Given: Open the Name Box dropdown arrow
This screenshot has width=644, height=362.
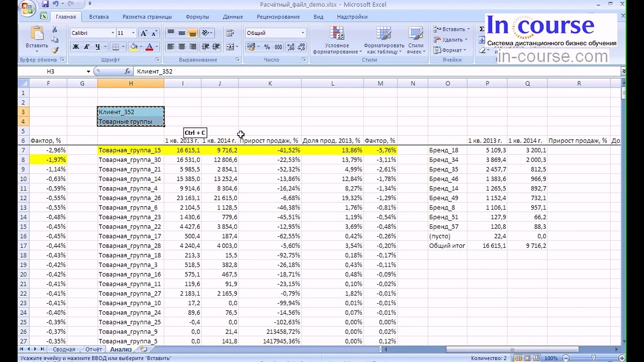Looking at the screenshot, I should 89,71.
